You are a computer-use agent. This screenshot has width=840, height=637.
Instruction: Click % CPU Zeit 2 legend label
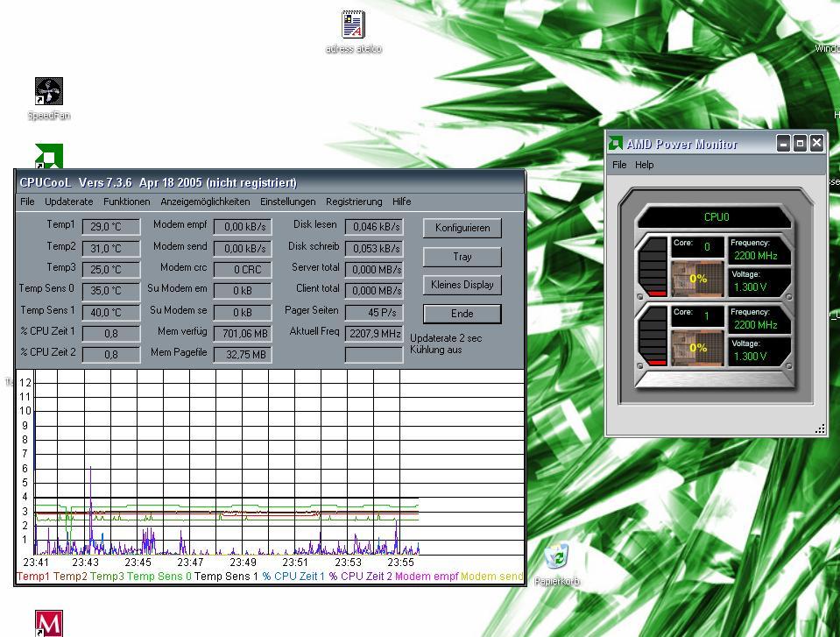click(x=361, y=577)
